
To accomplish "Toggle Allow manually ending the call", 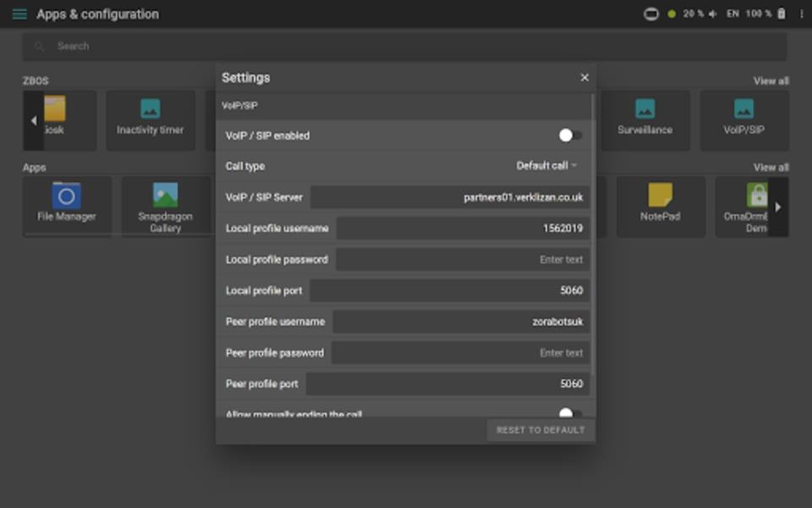I will pos(570,413).
